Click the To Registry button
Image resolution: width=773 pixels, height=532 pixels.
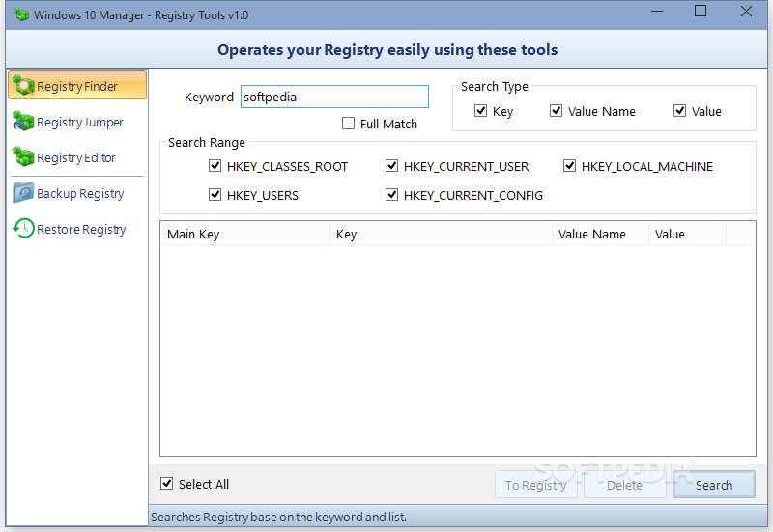(536, 485)
